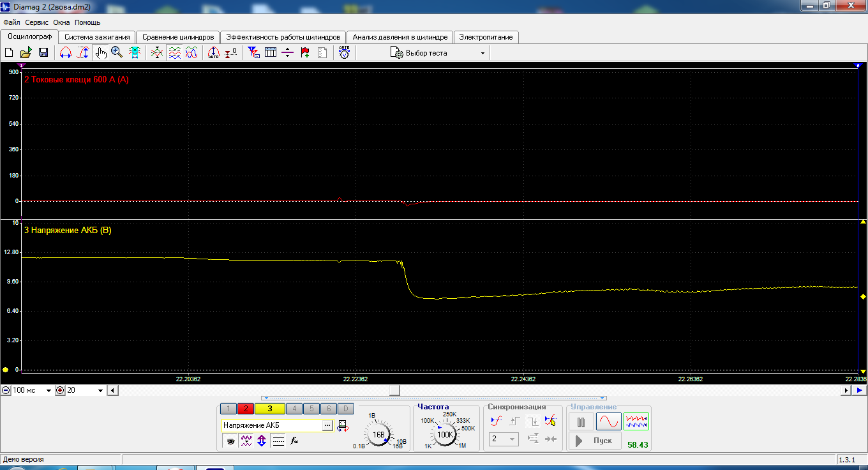The width and height of the screenshot is (868, 470).
Task: Click the green/red crossed waves overlay icon
Action: [x=157, y=53]
